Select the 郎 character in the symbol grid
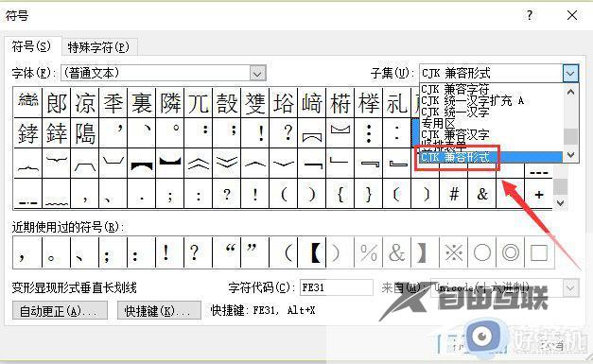593x364 pixels. [57, 103]
